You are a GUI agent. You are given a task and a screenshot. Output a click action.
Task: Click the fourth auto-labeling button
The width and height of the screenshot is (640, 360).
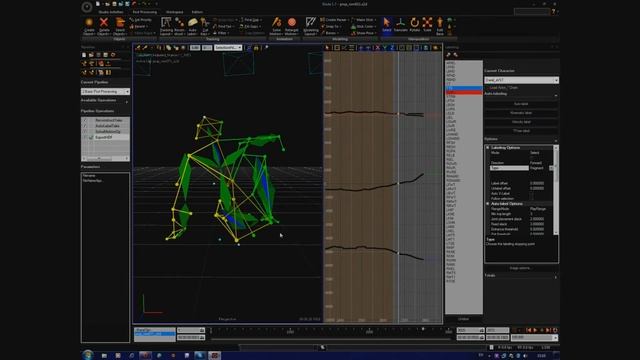[x=521, y=131]
